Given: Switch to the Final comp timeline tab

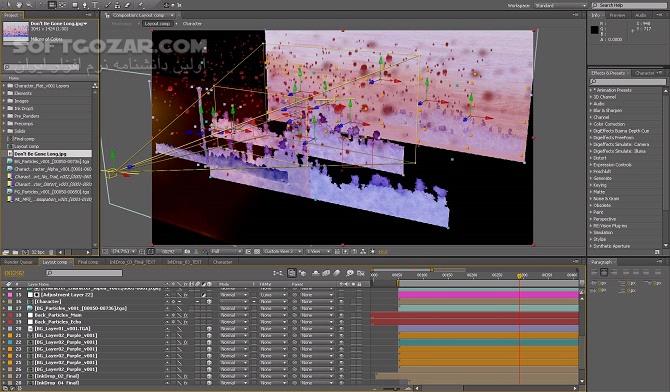Looking at the screenshot, I should 88,262.
